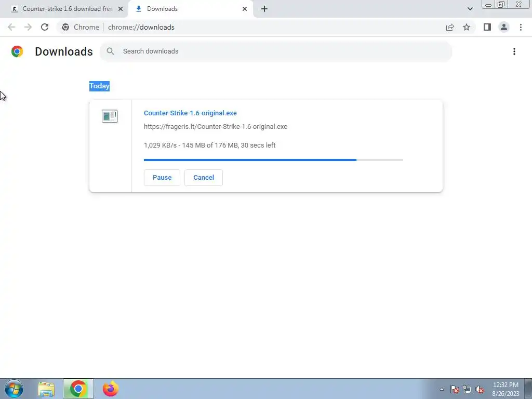Open the side panel icon
This screenshot has width=532, height=399.
coord(487,27)
